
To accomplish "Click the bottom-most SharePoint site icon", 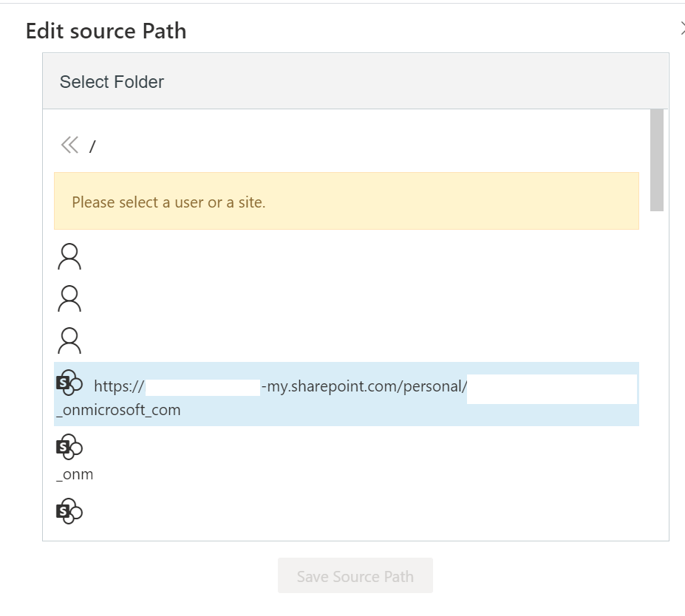I will pos(69,510).
